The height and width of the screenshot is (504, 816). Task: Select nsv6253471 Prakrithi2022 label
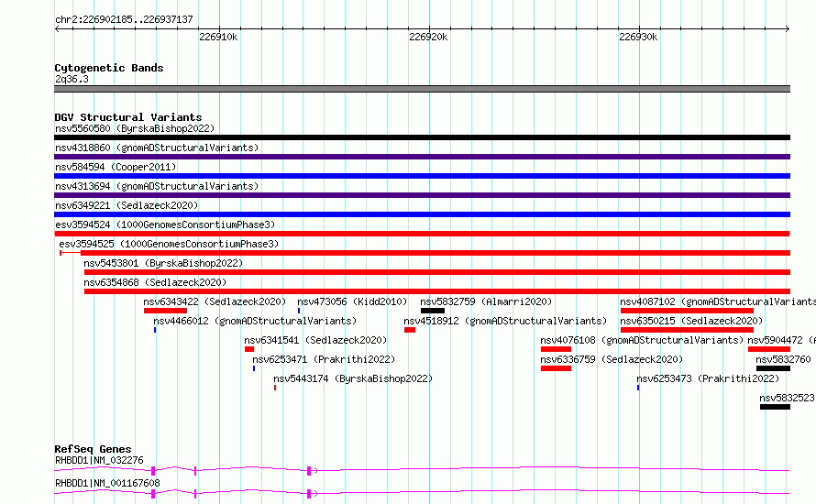pyautogui.click(x=324, y=359)
